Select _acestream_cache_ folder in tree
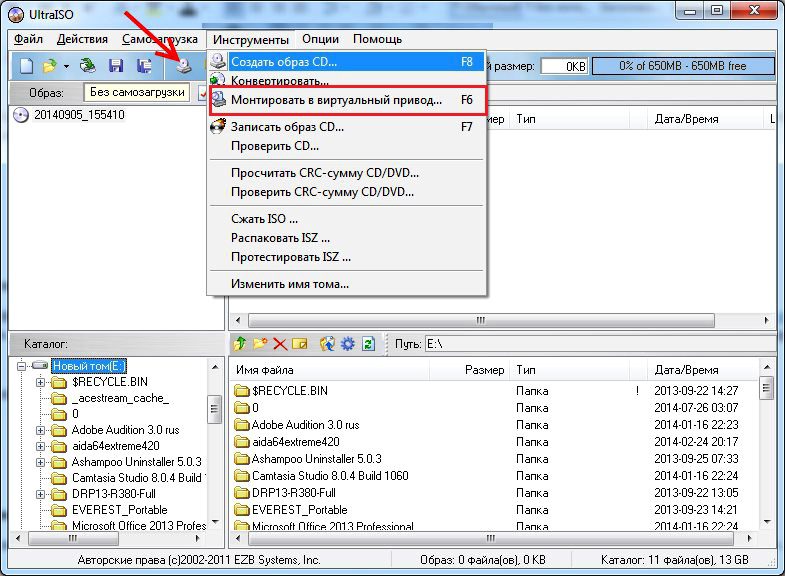Image resolution: width=785 pixels, height=576 pixels. pyautogui.click(x=120, y=398)
